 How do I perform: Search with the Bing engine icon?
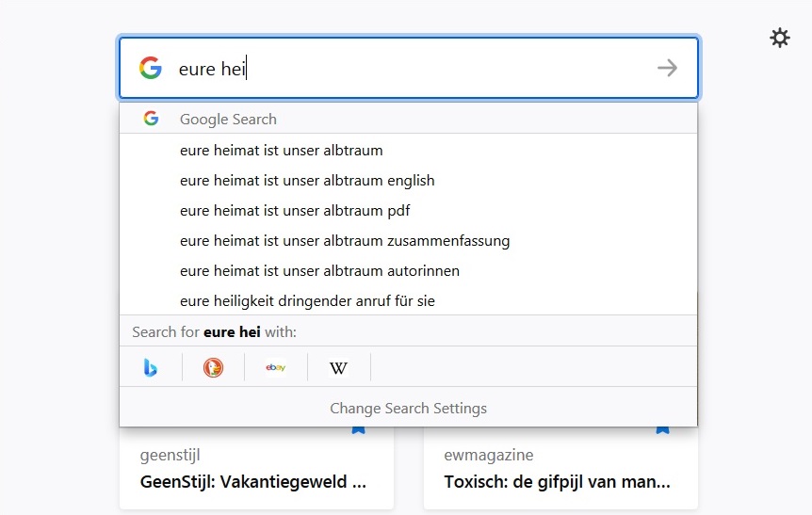[x=151, y=367]
